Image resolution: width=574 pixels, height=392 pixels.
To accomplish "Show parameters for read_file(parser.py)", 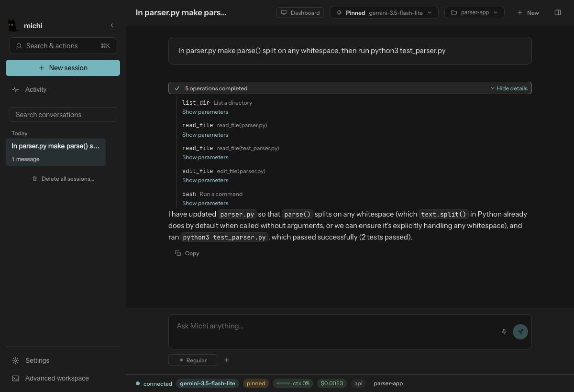I will pos(205,135).
